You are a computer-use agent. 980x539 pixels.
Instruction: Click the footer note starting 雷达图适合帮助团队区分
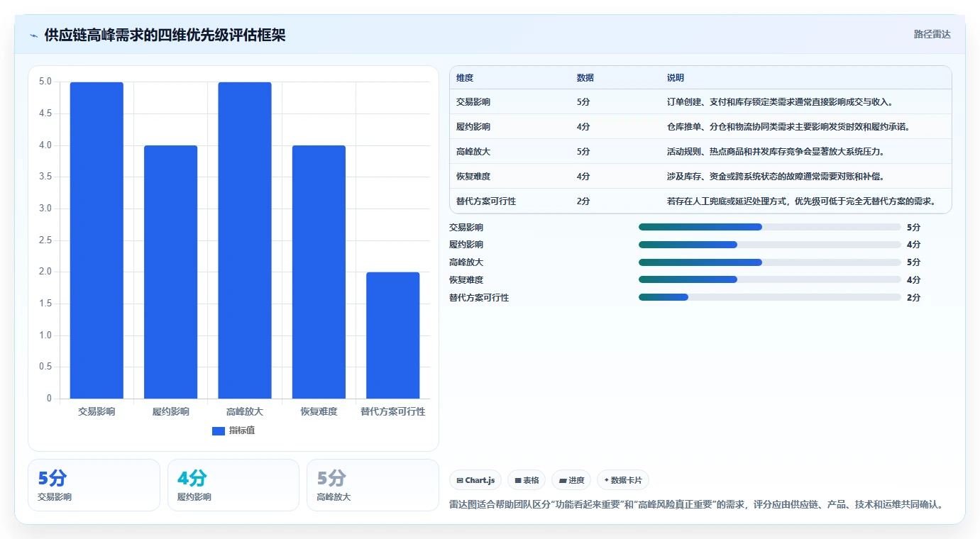pyautogui.click(x=696, y=505)
